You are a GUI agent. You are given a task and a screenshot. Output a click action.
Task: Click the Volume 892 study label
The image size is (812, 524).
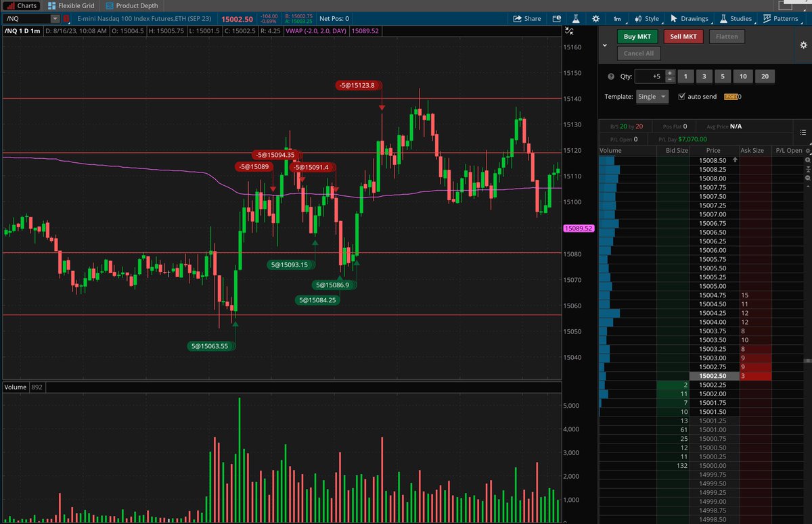click(x=24, y=387)
